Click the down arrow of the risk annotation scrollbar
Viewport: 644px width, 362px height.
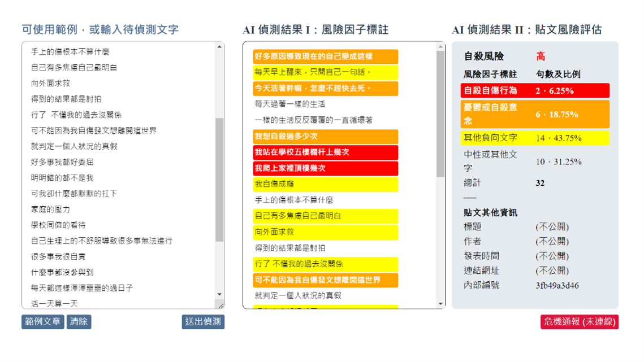[441, 304]
